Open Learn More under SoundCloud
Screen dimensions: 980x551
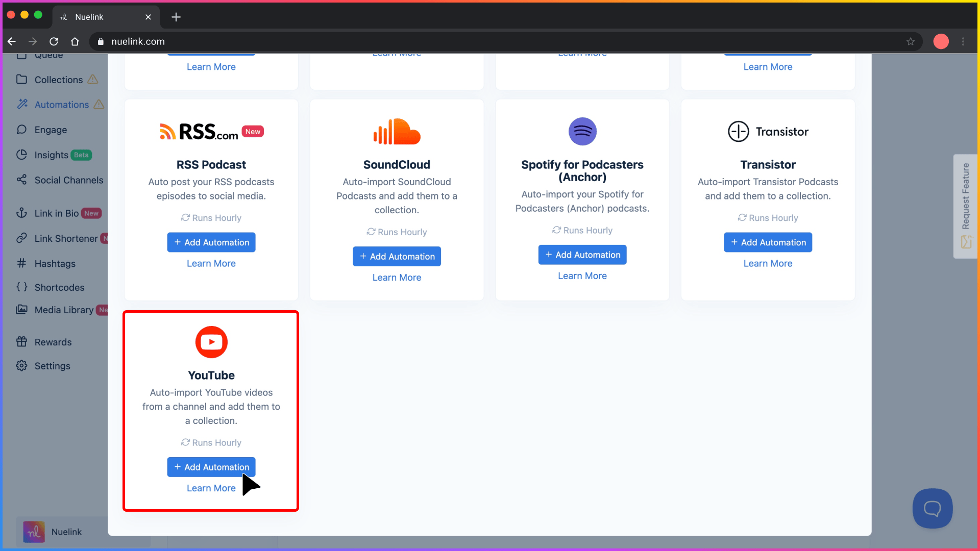pos(397,278)
